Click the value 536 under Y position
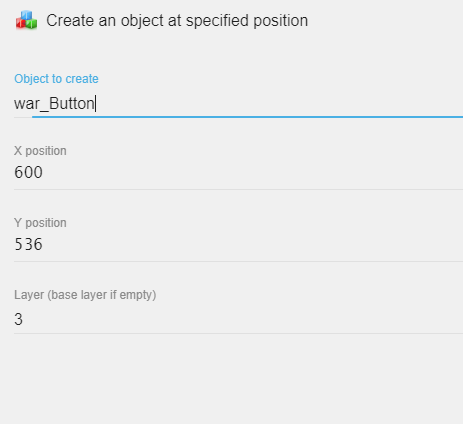 [28, 245]
